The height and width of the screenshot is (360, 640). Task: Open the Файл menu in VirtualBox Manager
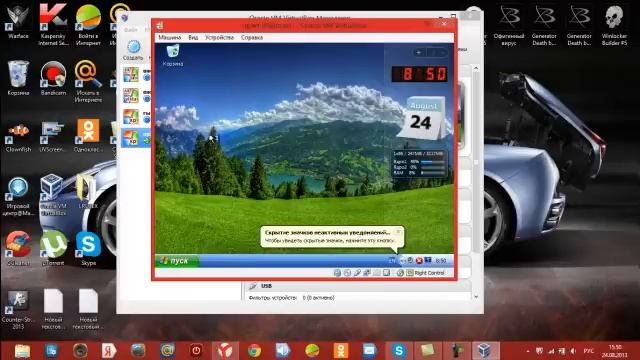[x=131, y=29]
